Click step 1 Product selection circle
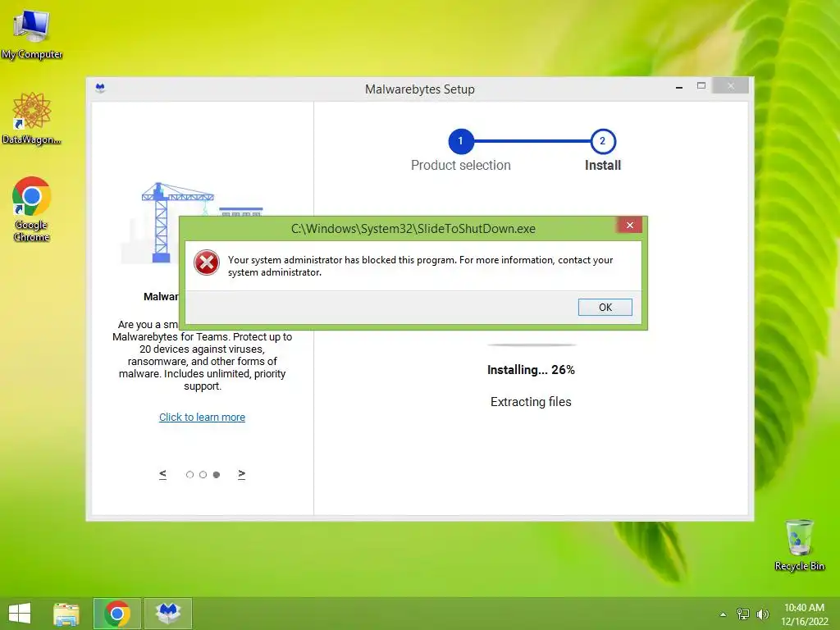Image resolution: width=840 pixels, height=630 pixels. (461, 141)
